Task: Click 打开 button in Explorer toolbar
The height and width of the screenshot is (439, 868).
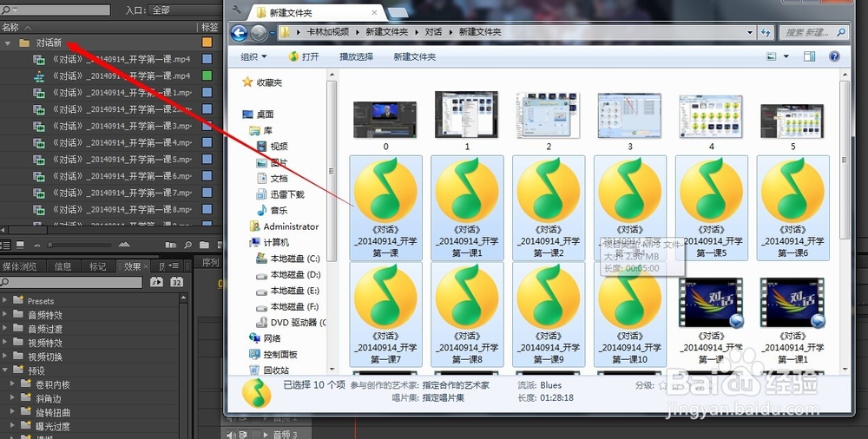Action: [x=305, y=56]
